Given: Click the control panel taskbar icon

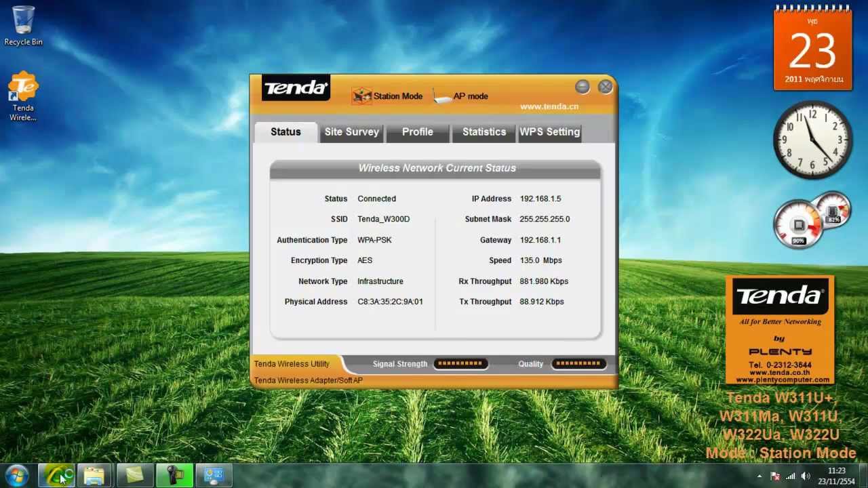Looking at the screenshot, I should pyautogui.click(x=214, y=476).
